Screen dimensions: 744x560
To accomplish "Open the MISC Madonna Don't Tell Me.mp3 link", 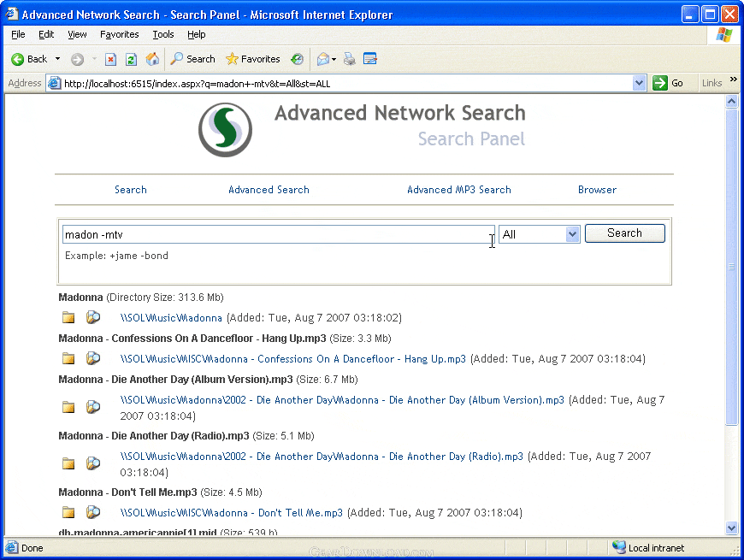I will pos(231,513).
